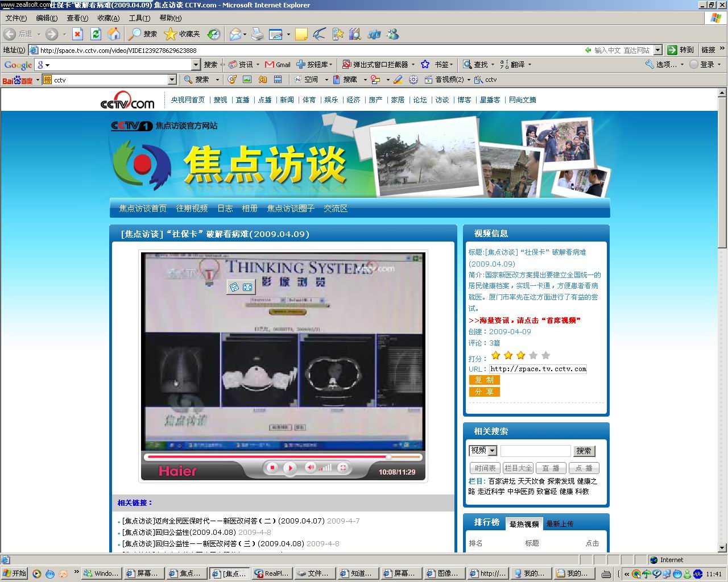Click the related search text field
728x582 pixels.
[x=535, y=451]
